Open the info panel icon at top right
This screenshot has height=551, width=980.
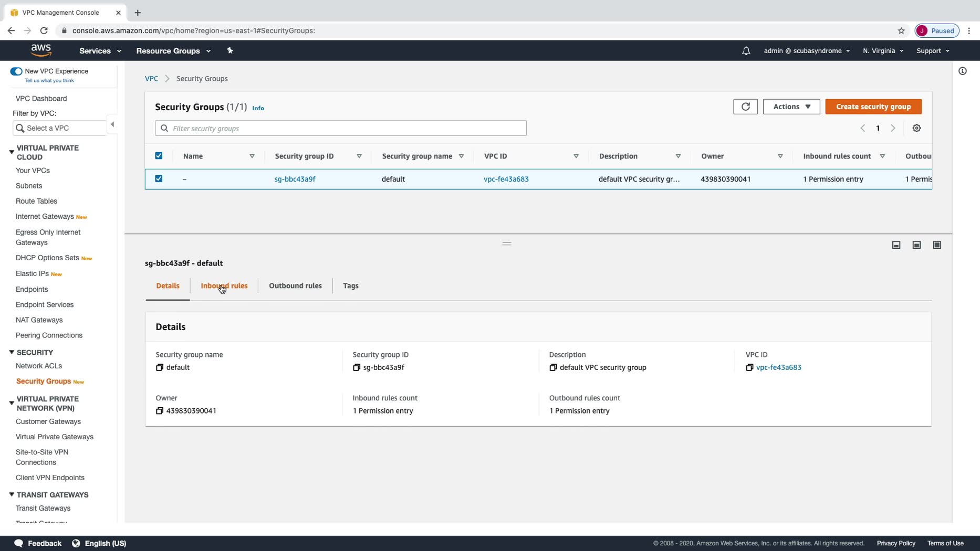click(962, 71)
